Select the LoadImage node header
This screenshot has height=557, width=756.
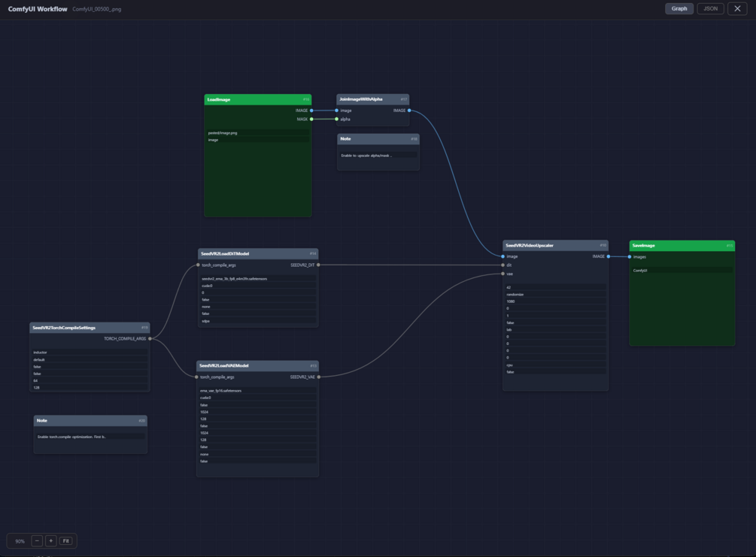(258, 99)
